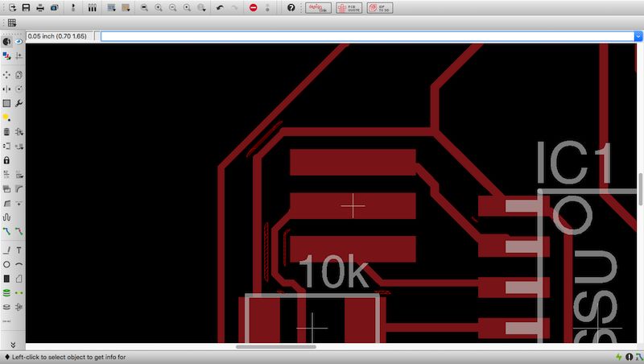Open the Display layers tool
644x364 pixels.
[x=6, y=56]
